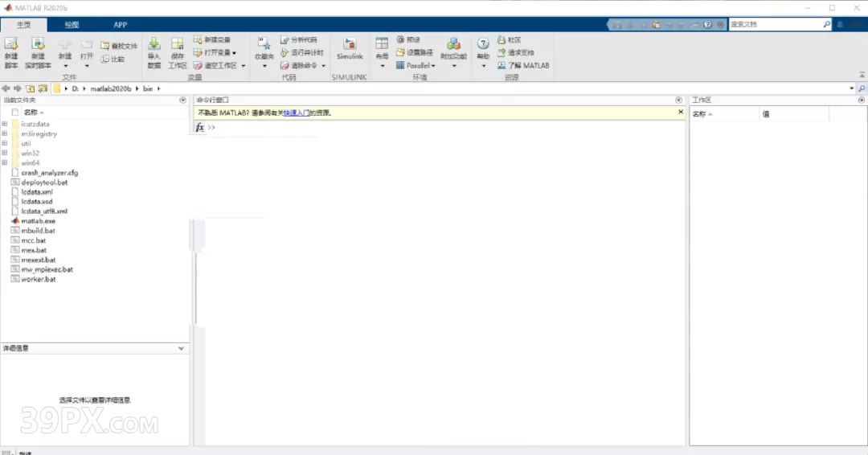Screen dimensions: 868x455
Task: Click the paste icon in quick access toolbar
Action: tap(656, 24)
